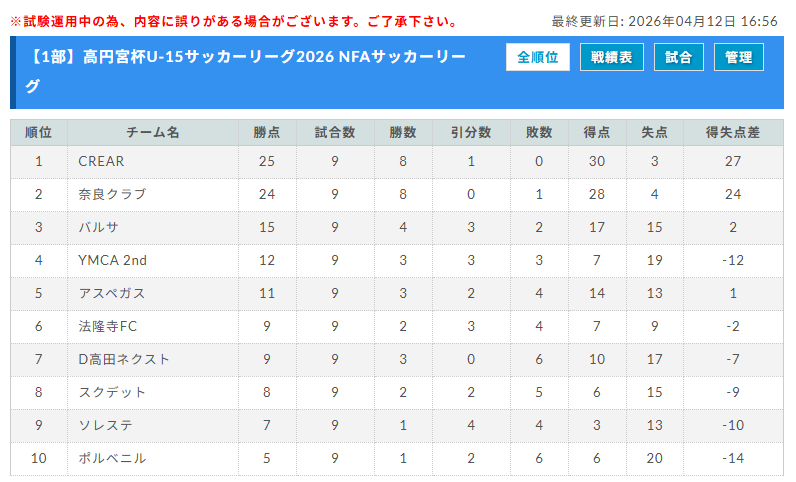Click the ソレステ team name
Viewport: 796px width, 482px height.
click(x=105, y=425)
